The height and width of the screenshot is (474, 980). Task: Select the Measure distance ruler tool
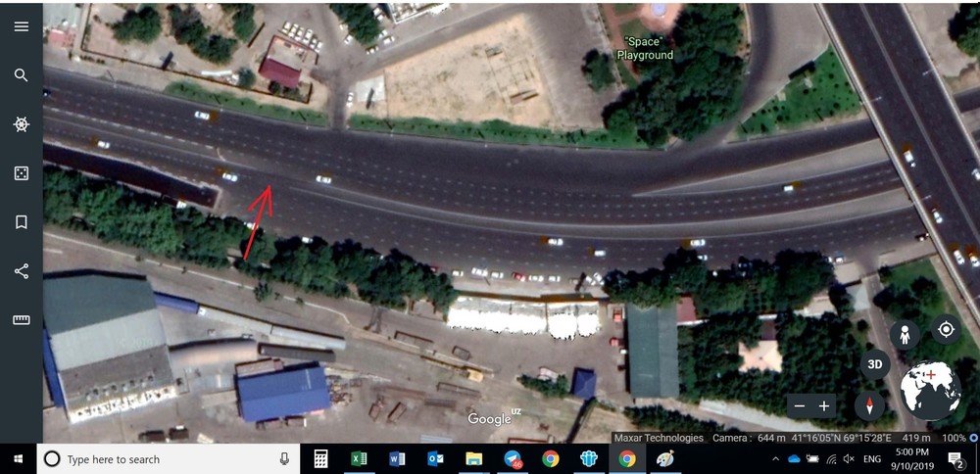click(21, 320)
